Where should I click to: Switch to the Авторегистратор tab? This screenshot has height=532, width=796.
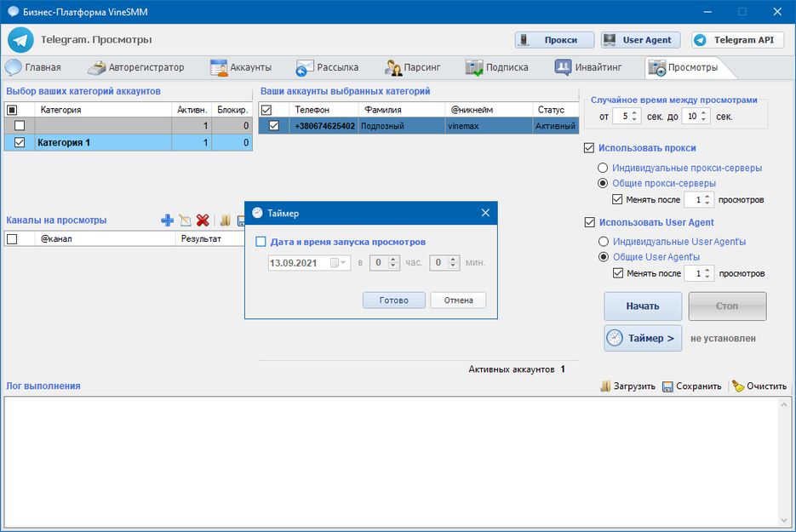pos(135,67)
